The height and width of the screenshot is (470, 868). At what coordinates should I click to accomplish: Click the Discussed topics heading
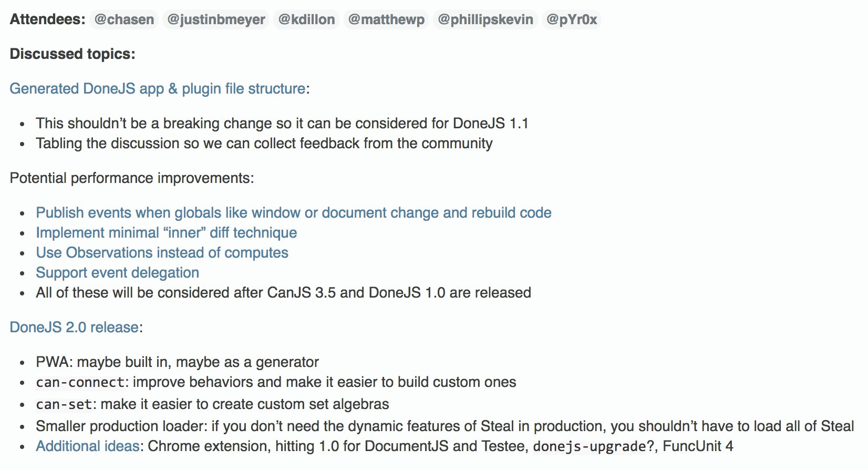73,54
